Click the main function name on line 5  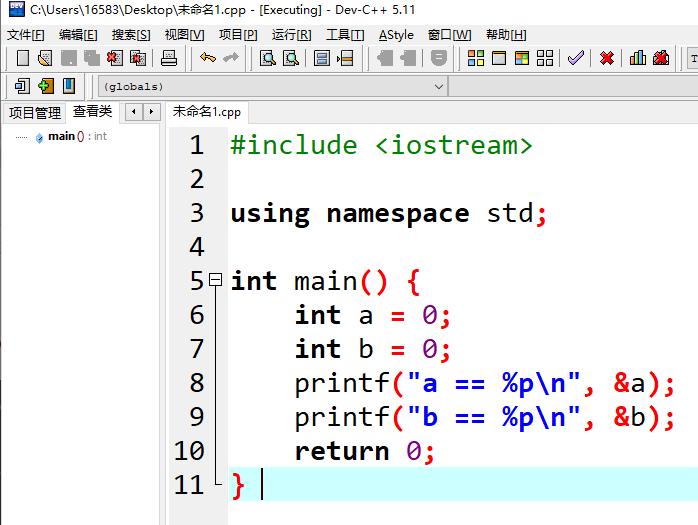tap(325, 281)
